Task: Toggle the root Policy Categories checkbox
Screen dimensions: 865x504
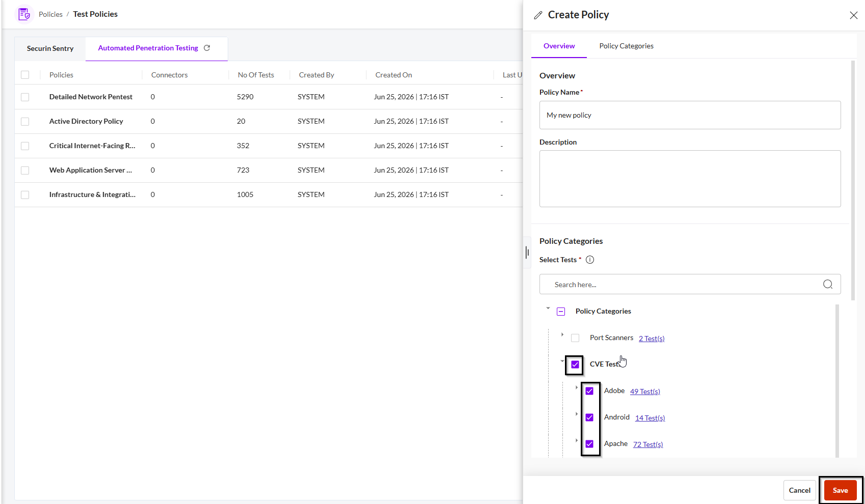Action: [x=561, y=312]
